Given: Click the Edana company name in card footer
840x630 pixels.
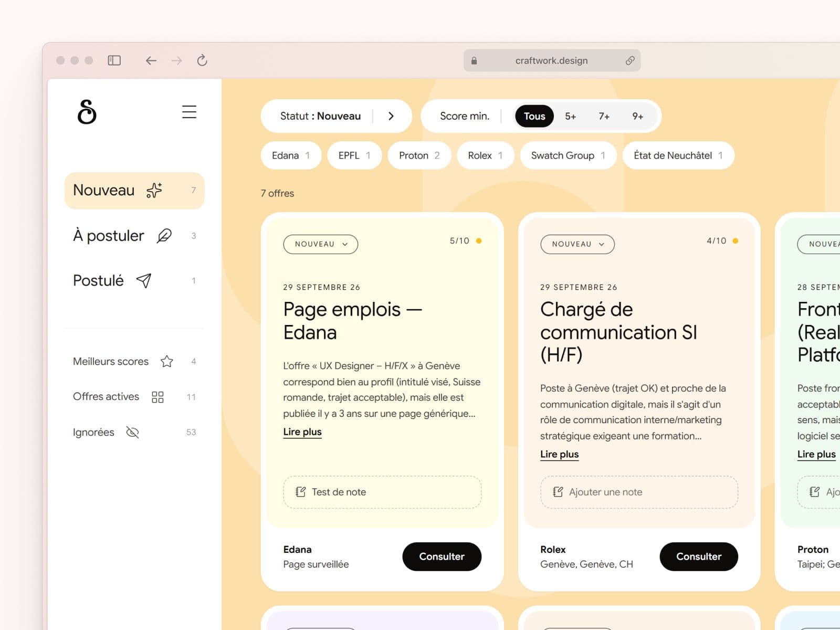Looking at the screenshot, I should click(x=297, y=550).
